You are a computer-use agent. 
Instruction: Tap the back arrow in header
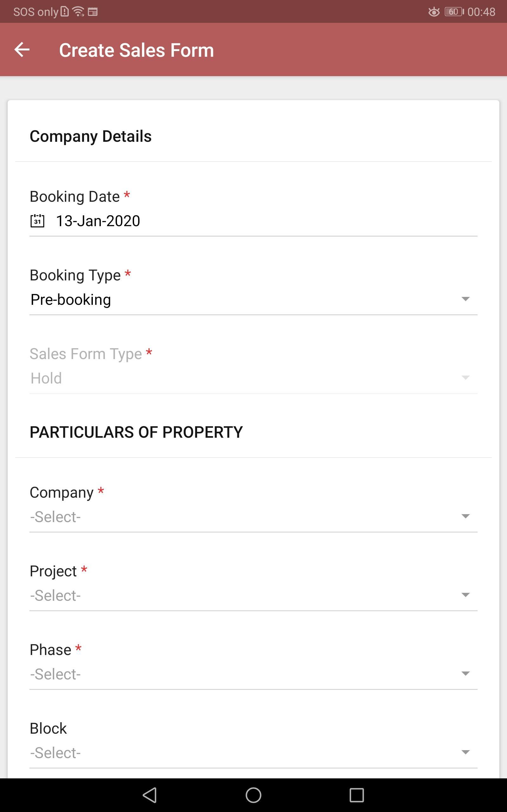coord(22,50)
